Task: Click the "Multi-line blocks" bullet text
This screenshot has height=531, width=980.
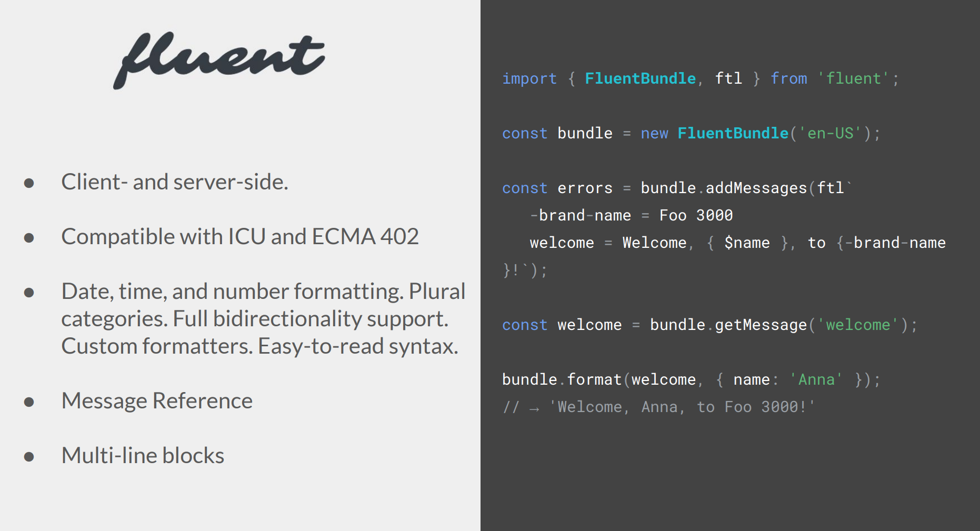Action: (x=143, y=456)
